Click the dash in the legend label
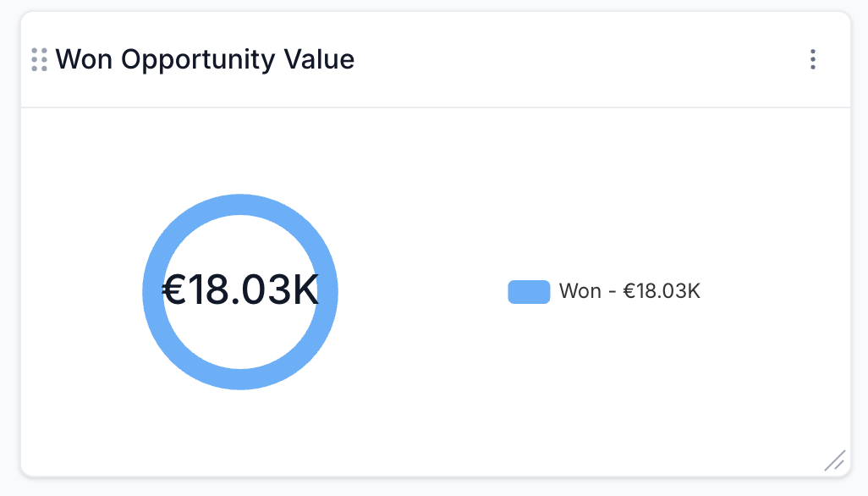This screenshot has height=496, width=868. coord(612,292)
